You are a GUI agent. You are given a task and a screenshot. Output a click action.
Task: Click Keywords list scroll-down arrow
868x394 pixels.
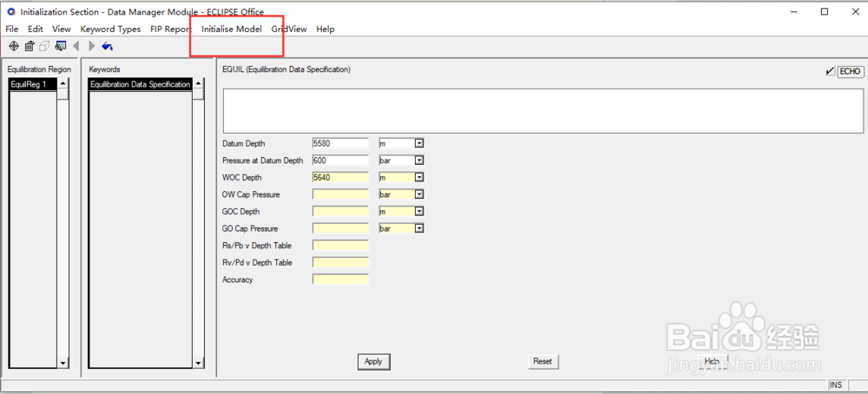(x=199, y=363)
